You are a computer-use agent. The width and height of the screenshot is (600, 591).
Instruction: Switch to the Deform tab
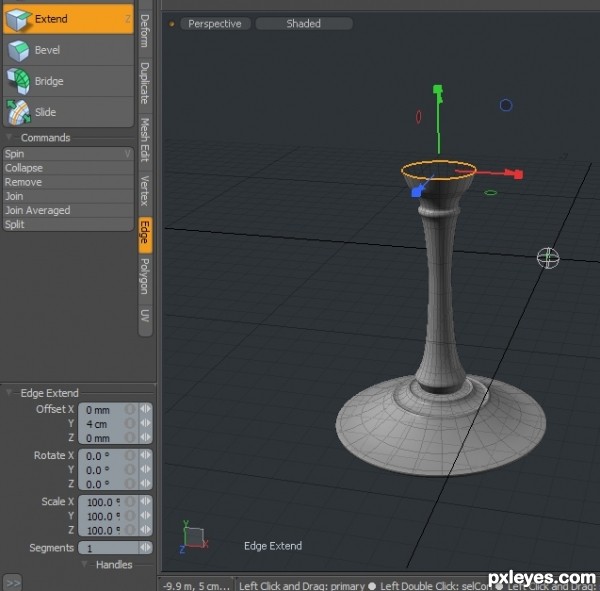145,31
